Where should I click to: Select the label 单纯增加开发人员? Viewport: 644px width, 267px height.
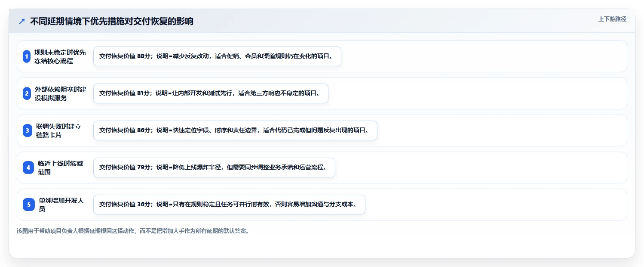pos(61,205)
